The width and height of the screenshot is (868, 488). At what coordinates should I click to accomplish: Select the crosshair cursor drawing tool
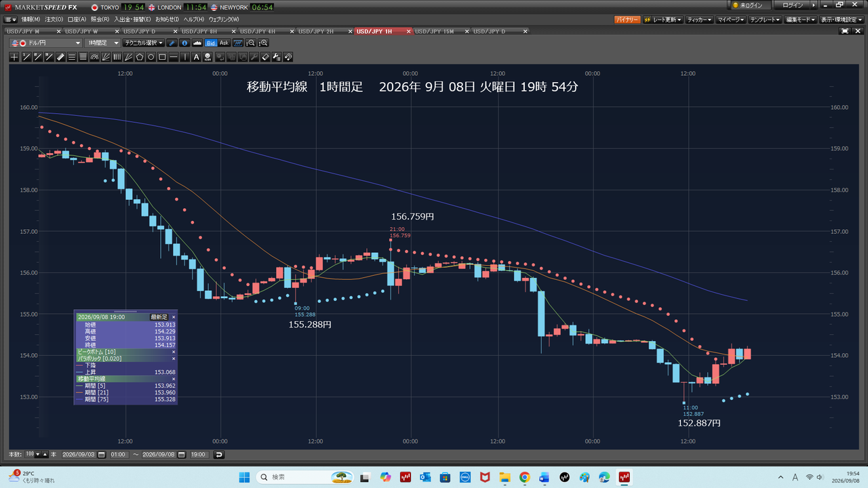click(x=14, y=57)
